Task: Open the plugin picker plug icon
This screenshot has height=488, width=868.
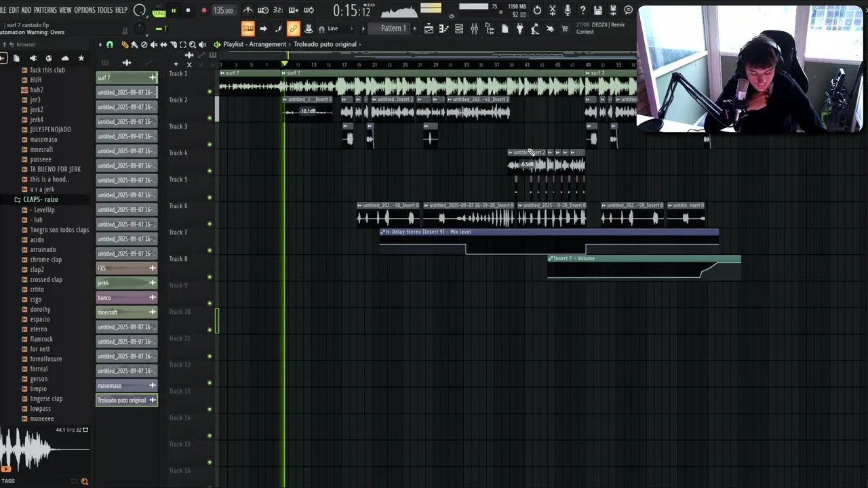Action: click(520, 28)
